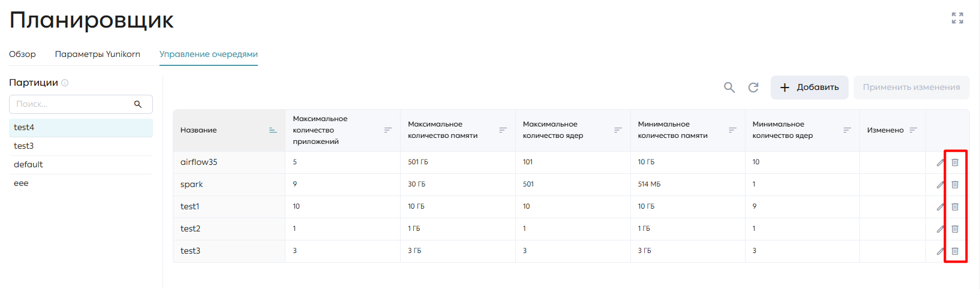The image size is (980, 289).
Task: Click test3 queue name in table
Action: (x=190, y=251)
